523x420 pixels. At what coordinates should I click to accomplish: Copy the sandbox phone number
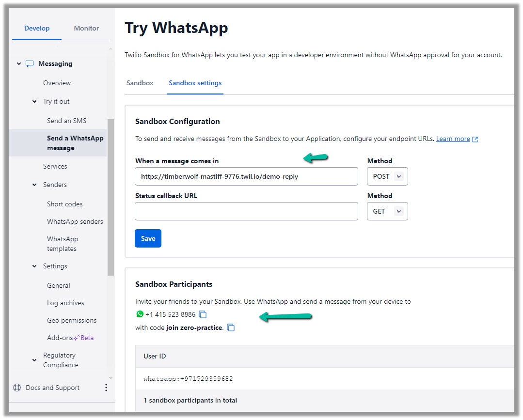[203, 315]
